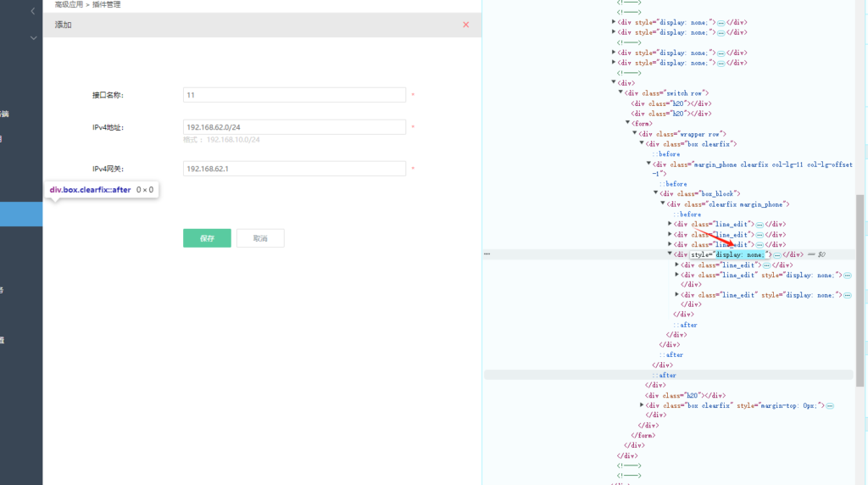This screenshot has height=485, width=868.
Task: Click the 添加 dialog title
Action: [x=63, y=25]
